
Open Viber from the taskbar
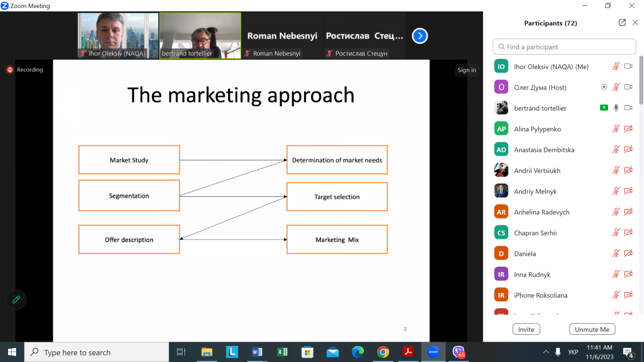click(x=458, y=352)
